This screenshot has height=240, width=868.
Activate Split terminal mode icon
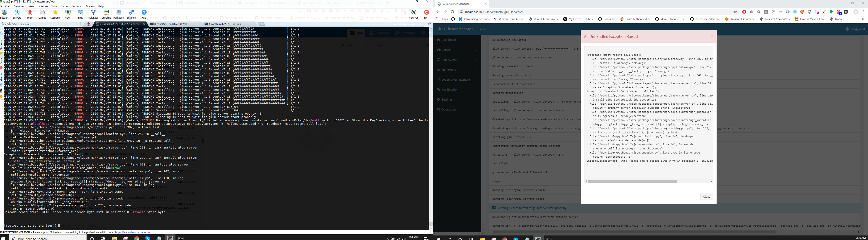click(80, 14)
